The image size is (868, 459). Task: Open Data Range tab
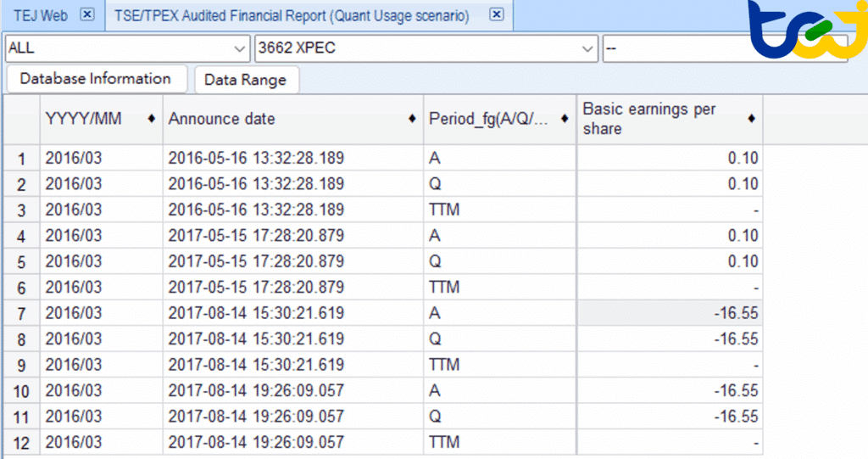(x=246, y=80)
